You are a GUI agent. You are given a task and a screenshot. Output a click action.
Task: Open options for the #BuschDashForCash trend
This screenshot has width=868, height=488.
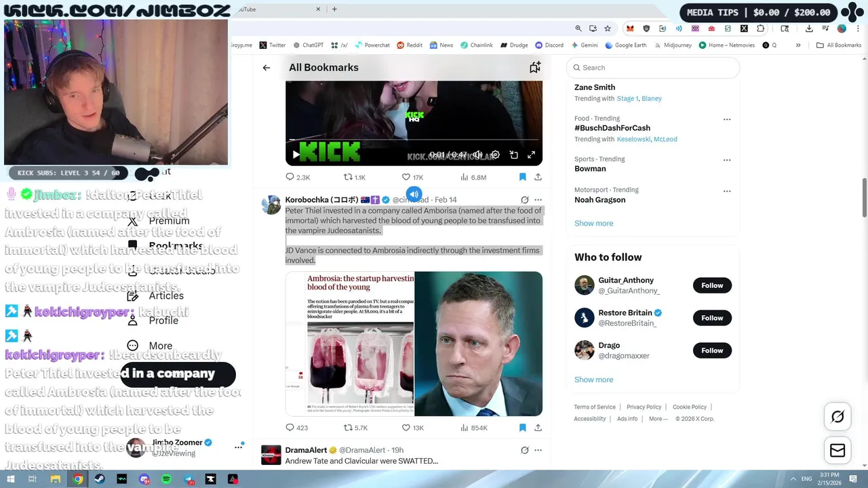point(727,119)
